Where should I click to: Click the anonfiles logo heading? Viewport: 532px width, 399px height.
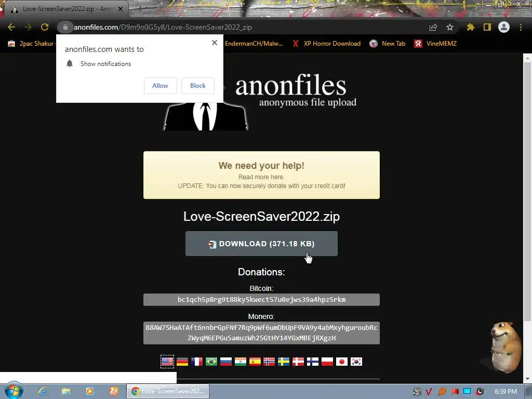[291, 85]
